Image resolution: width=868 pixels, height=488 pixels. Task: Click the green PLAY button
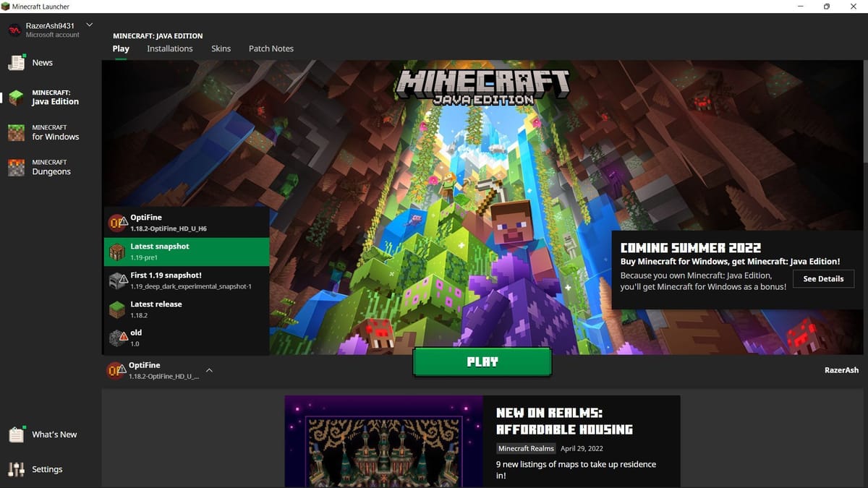(x=482, y=361)
